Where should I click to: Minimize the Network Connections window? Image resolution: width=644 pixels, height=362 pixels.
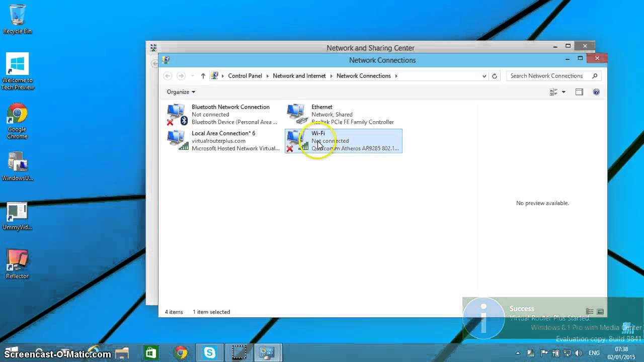(568, 59)
